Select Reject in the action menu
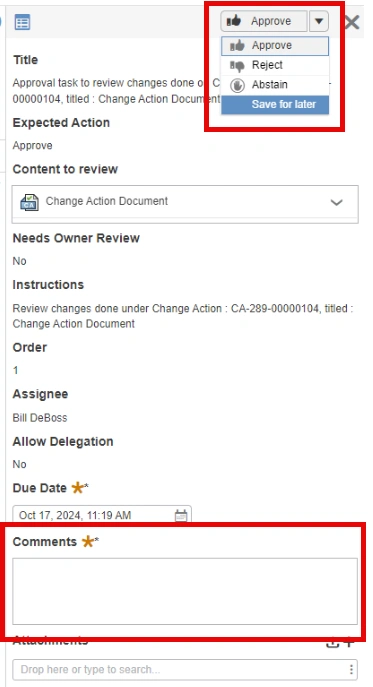The width and height of the screenshot is (373, 687). tap(275, 65)
